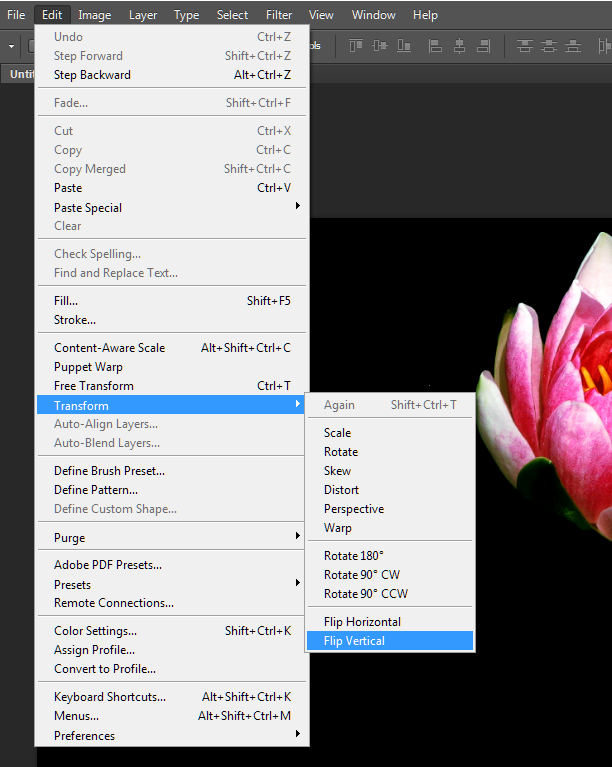Select Rotate 90° CCW transform
Screen dimensions: 612x767
390,594
